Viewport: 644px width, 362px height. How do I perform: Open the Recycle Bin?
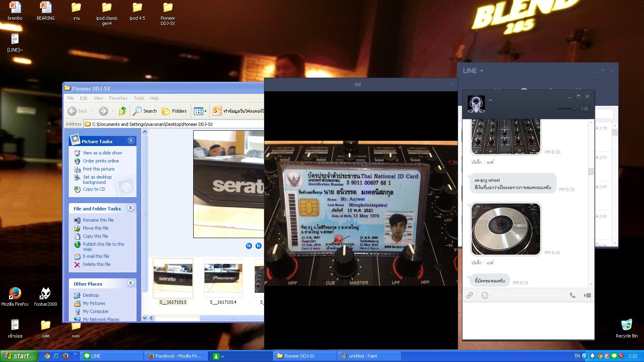pos(627,329)
